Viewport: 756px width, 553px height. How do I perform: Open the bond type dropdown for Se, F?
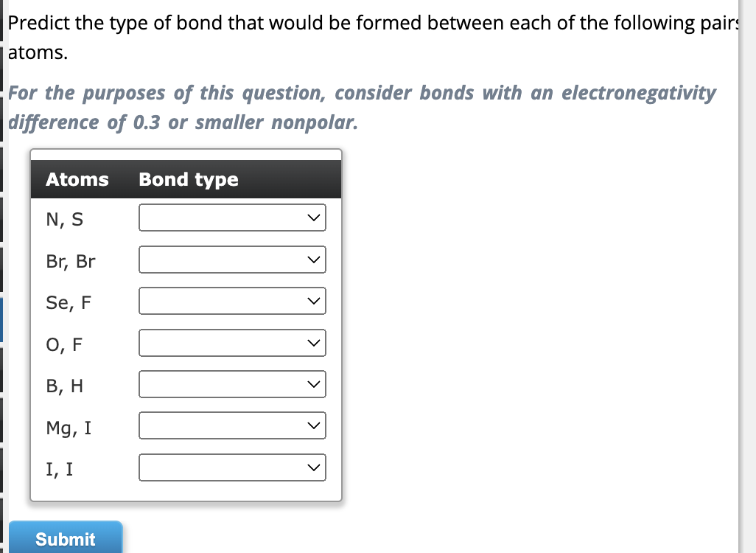[x=232, y=300]
